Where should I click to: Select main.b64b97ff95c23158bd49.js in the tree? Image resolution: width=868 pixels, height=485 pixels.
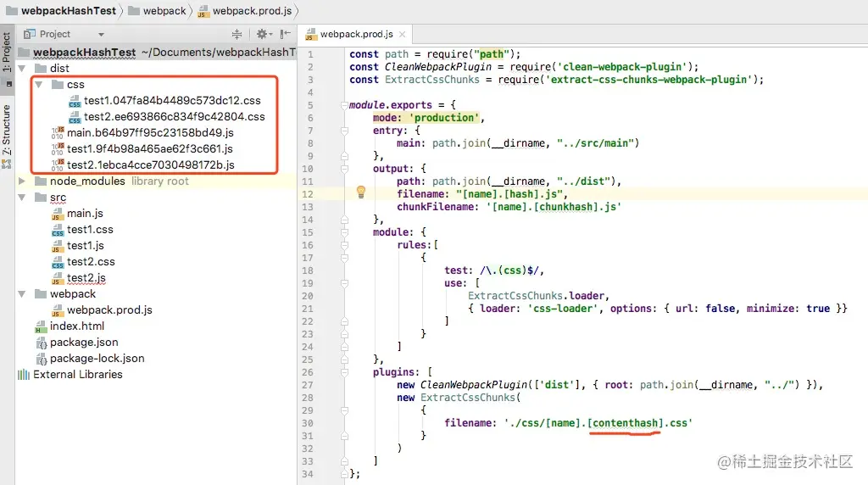150,133
